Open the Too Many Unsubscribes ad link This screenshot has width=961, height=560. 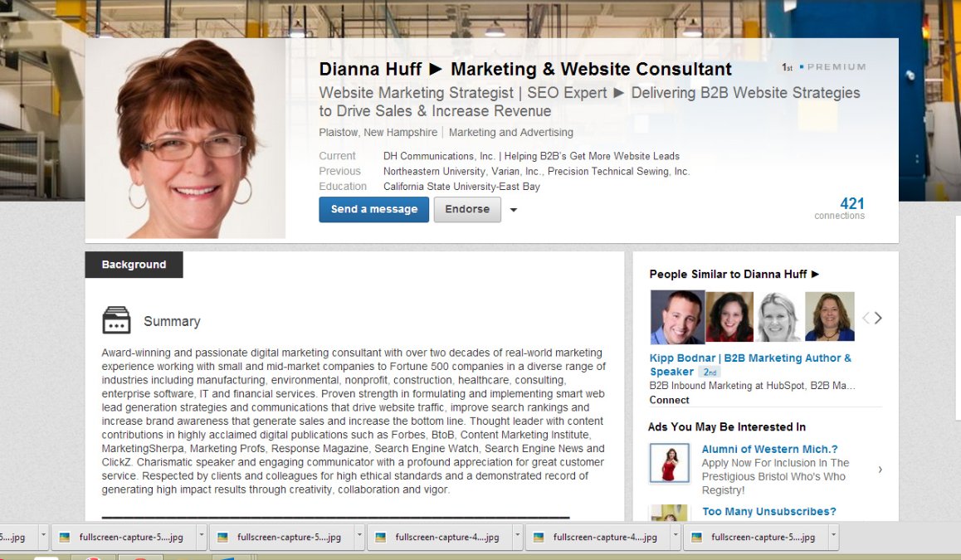tap(769, 512)
